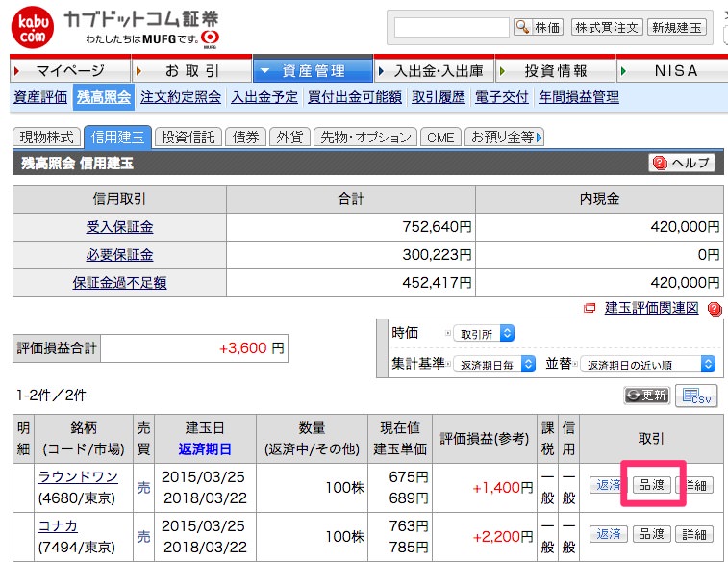This screenshot has width=728, height=562.
Task: Click 返済 button for ラウンドワン
Action: coord(608,485)
